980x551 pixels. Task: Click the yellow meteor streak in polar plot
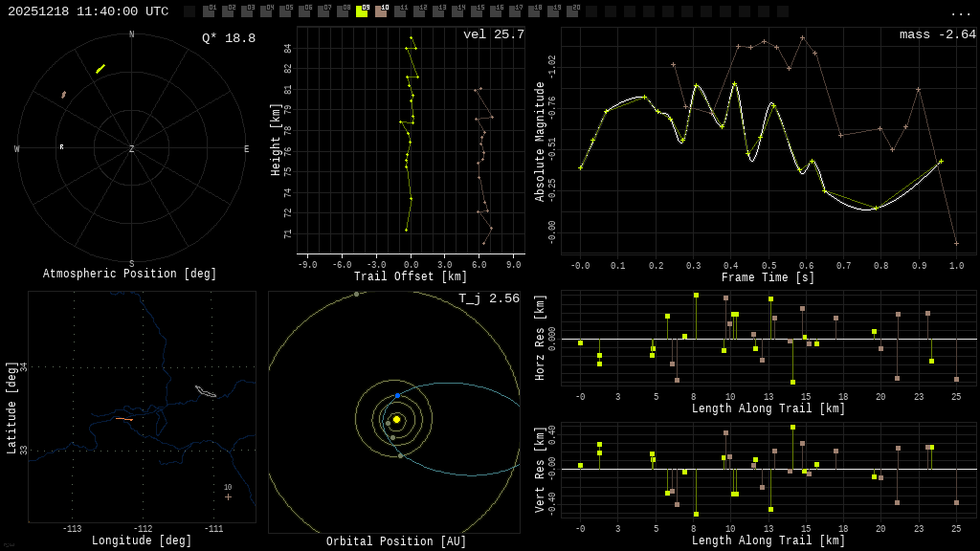[x=100, y=69]
